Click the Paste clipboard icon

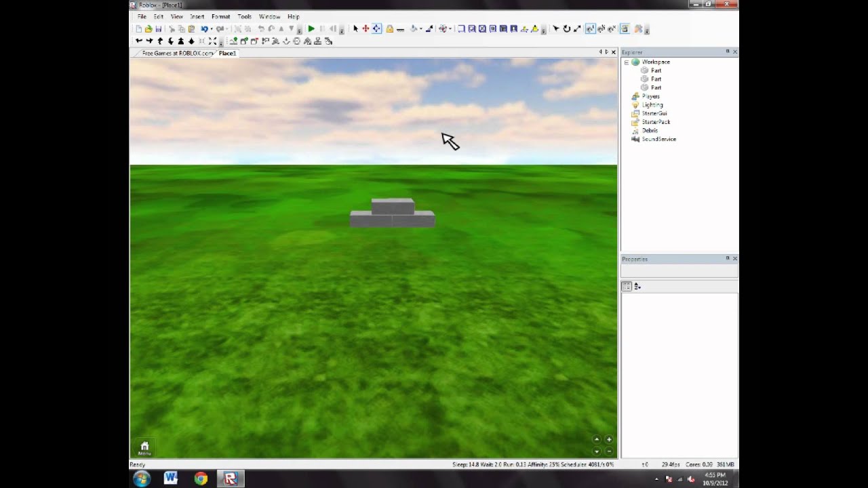pos(191,29)
